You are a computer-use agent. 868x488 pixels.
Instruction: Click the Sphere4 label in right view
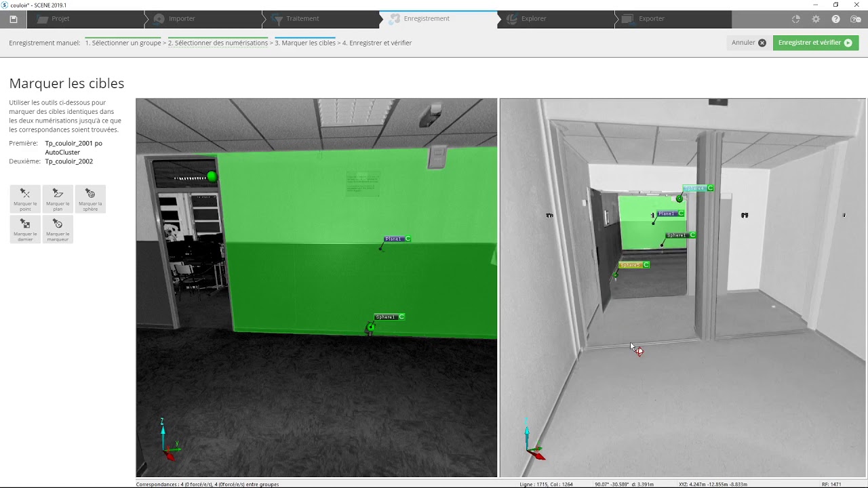point(698,188)
